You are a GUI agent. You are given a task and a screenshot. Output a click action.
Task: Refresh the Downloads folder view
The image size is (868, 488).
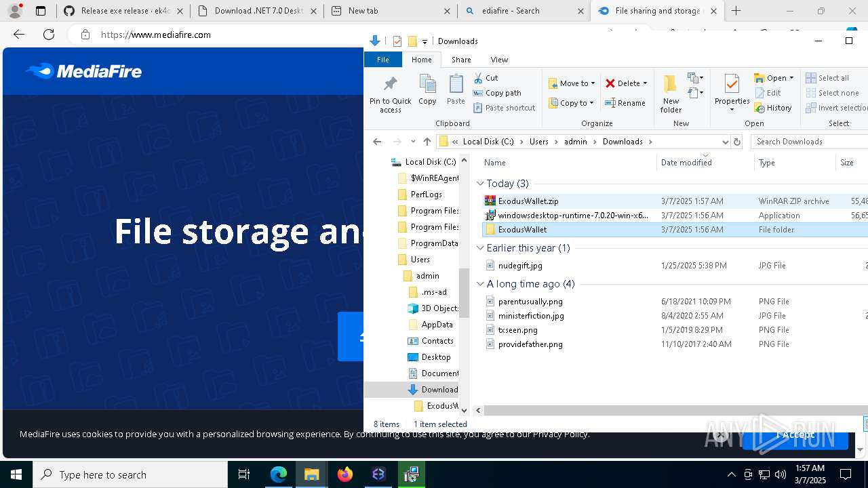click(737, 142)
